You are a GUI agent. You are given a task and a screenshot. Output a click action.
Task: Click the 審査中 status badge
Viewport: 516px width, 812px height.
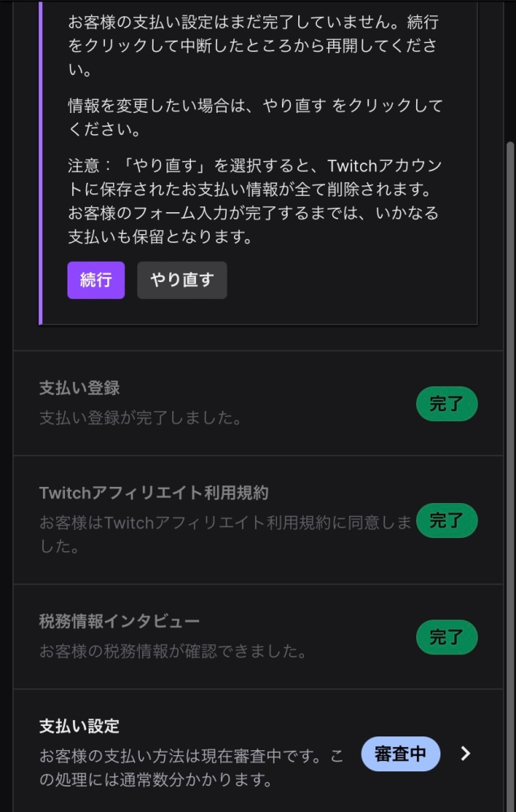[400, 753]
